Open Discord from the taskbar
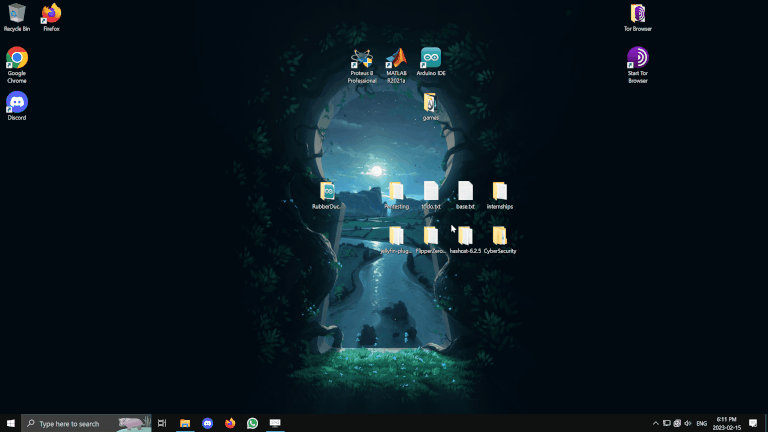 pos(207,423)
